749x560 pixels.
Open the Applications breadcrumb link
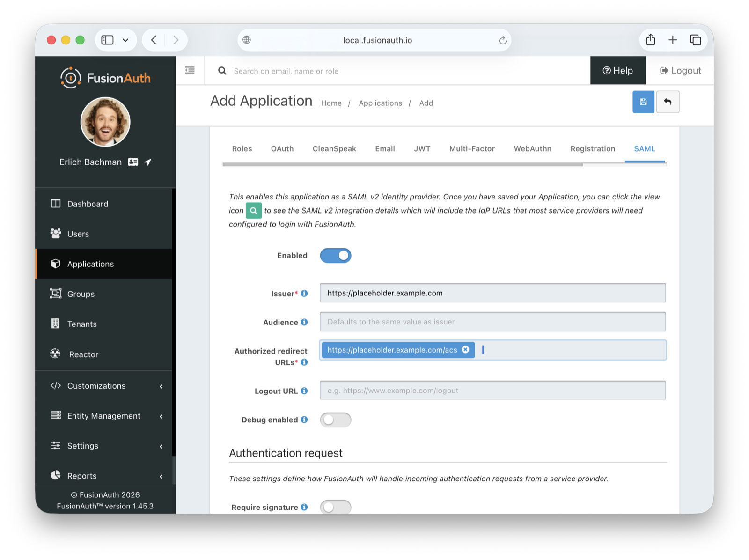point(380,103)
